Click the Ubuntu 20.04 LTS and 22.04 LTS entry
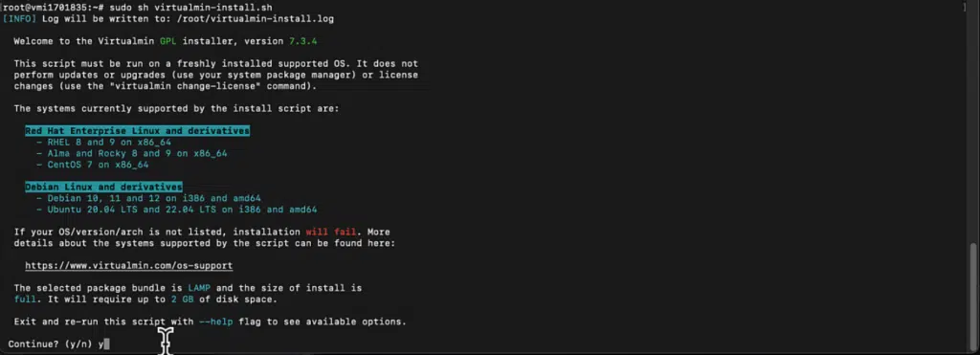Screen dimensions: 980x355 pyautogui.click(x=182, y=210)
